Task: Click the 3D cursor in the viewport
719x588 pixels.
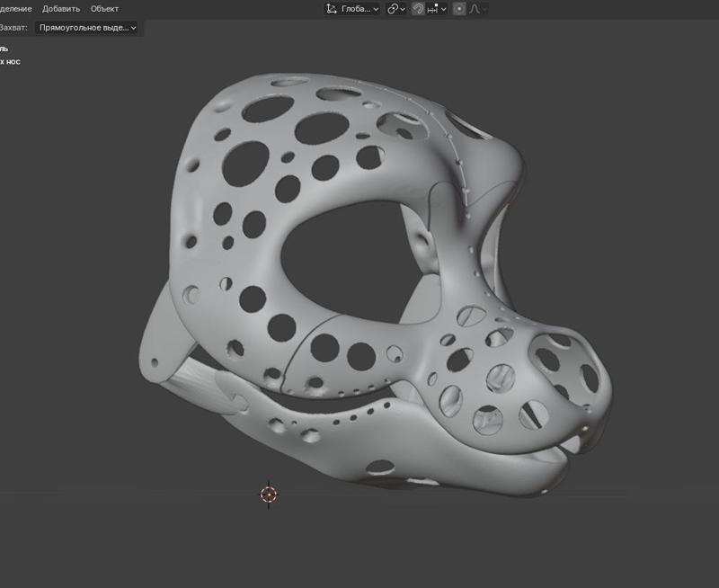Action: (268, 494)
